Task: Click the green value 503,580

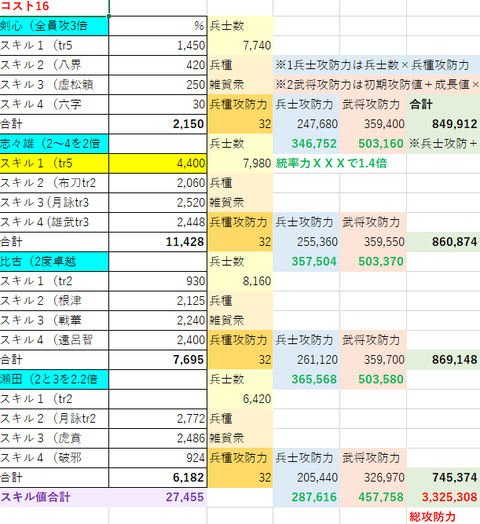Action: [373, 379]
